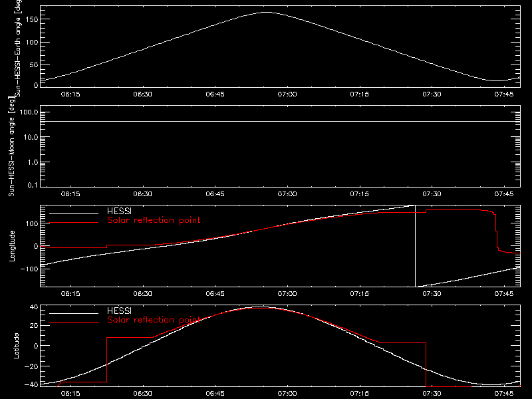Click 07:15 time label of Latitude plot
The width and height of the screenshot is (532, 399).
pyautogui.click(x=359, y=394)
